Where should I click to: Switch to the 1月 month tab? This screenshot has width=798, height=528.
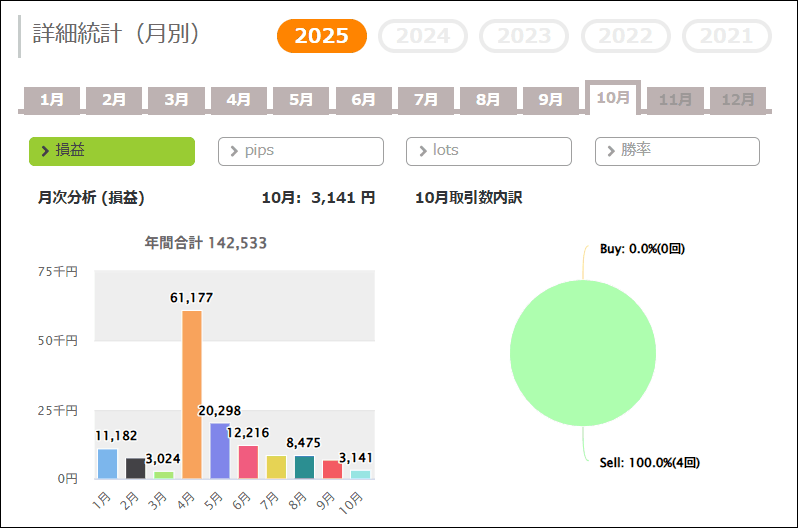pyautogui.click(x=52, y=100)
